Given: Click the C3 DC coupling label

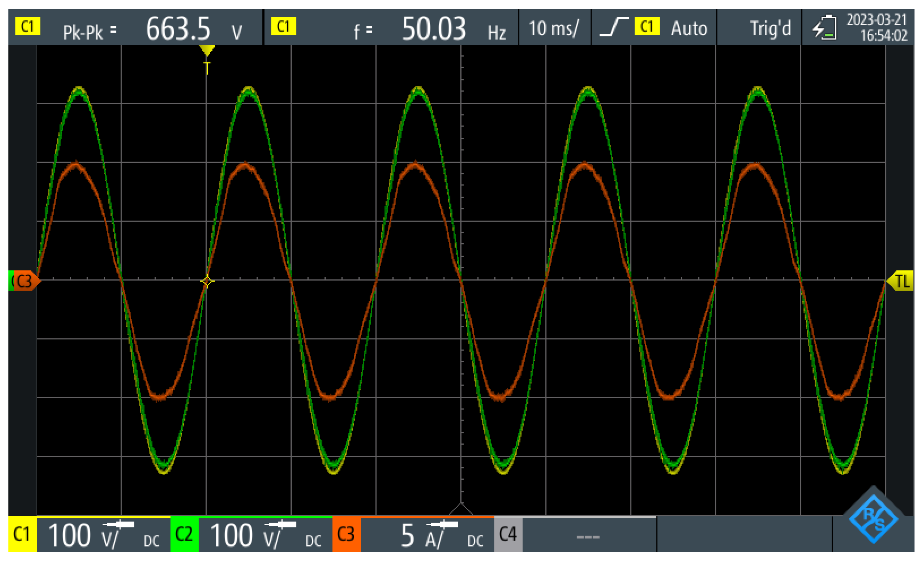Looking at the screenshot, I should 475,541.
